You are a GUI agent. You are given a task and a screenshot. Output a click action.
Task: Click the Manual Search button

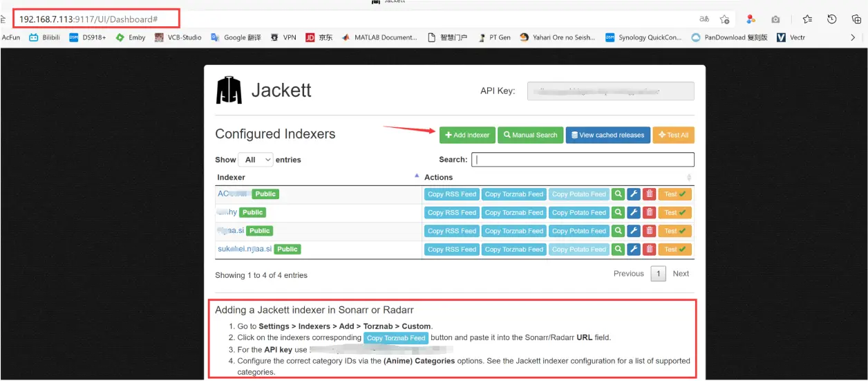coord(530,135)
